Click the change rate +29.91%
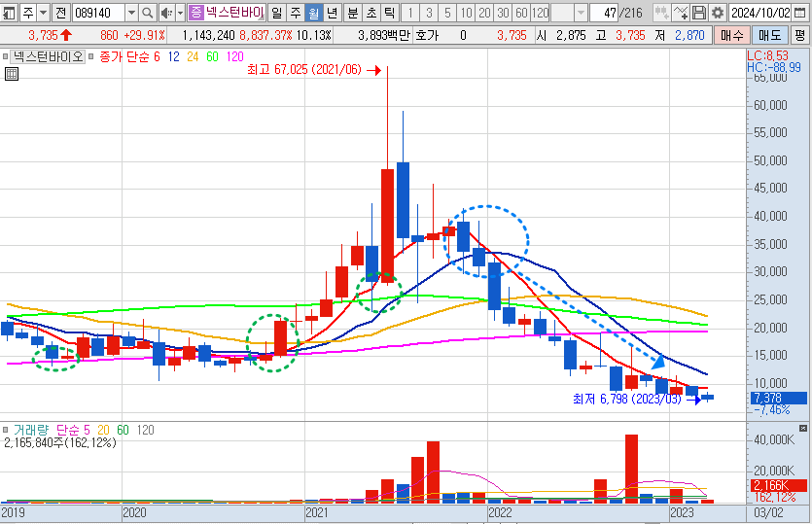Screen dimensions: 812x524 [x=145, y=36]
